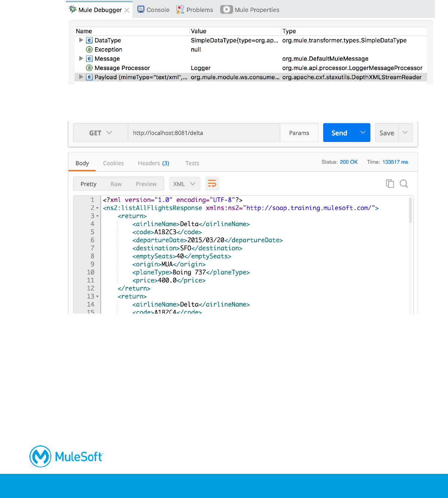Click the Console monitor icon
The image size is (448, 498).
[x=141, y=10]
